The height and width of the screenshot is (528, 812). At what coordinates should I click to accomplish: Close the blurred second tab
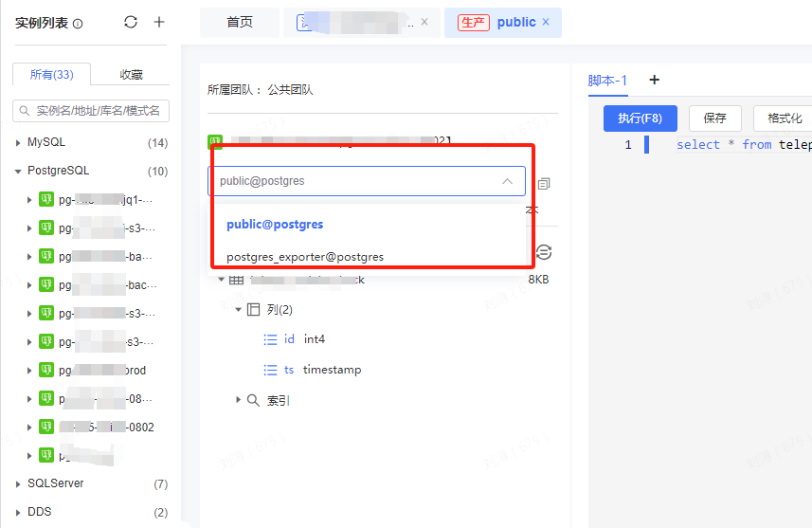point(424,22)
